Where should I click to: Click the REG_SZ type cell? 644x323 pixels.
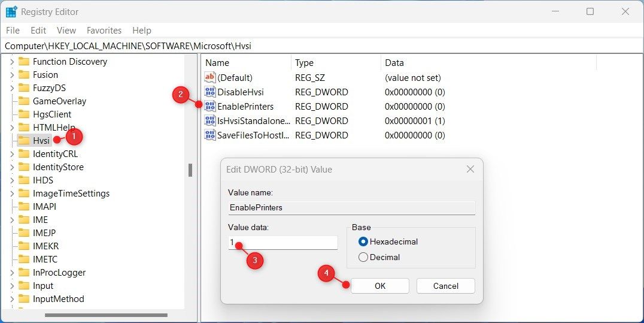pos(309,78)
